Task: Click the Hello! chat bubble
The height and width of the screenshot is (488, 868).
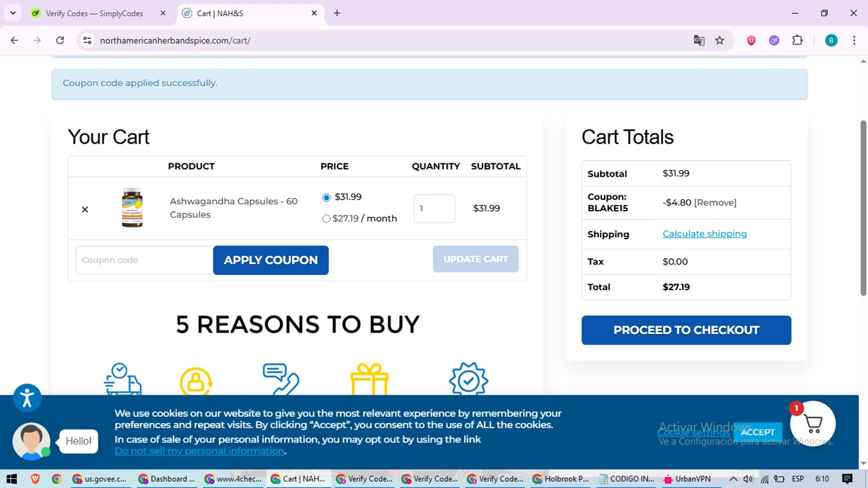Action: click(79, 441)
